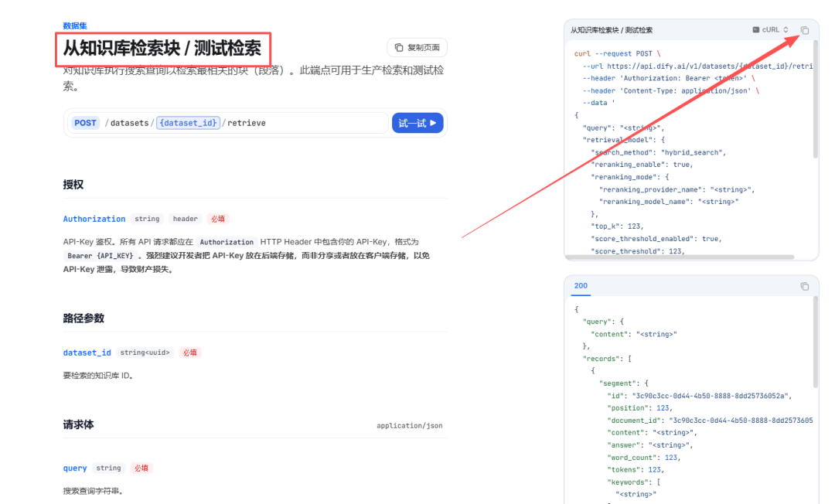Screen dimensions: 835x504
Task: Click the dataset_id path parameter link
Action: coord(87,352)
